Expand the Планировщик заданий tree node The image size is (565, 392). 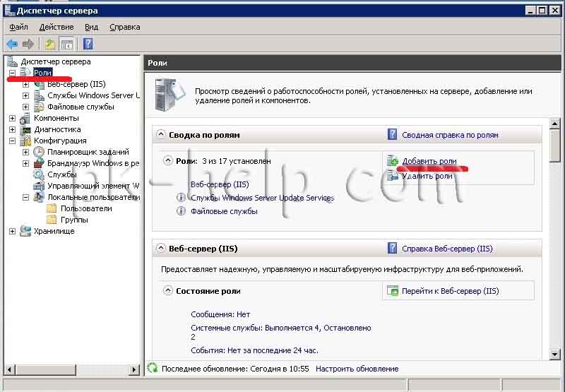[x=25, y=152]
